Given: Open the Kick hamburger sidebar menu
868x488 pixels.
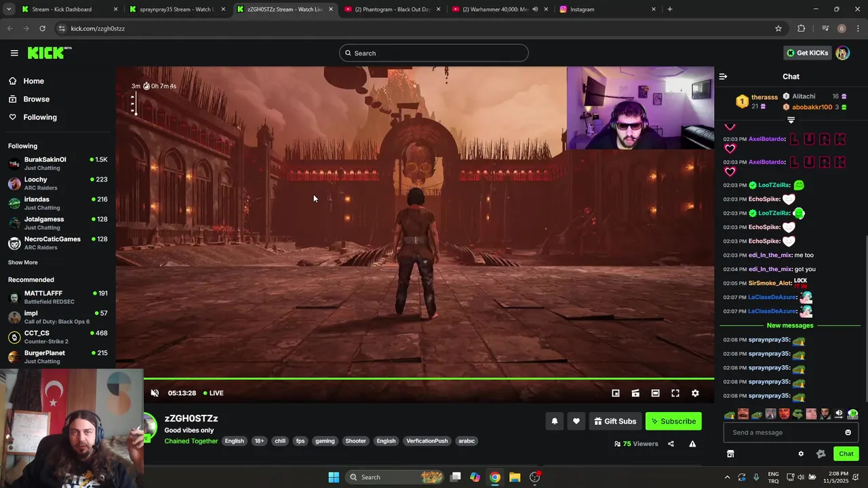Looking at the screenshot, I should coord(14,53).
